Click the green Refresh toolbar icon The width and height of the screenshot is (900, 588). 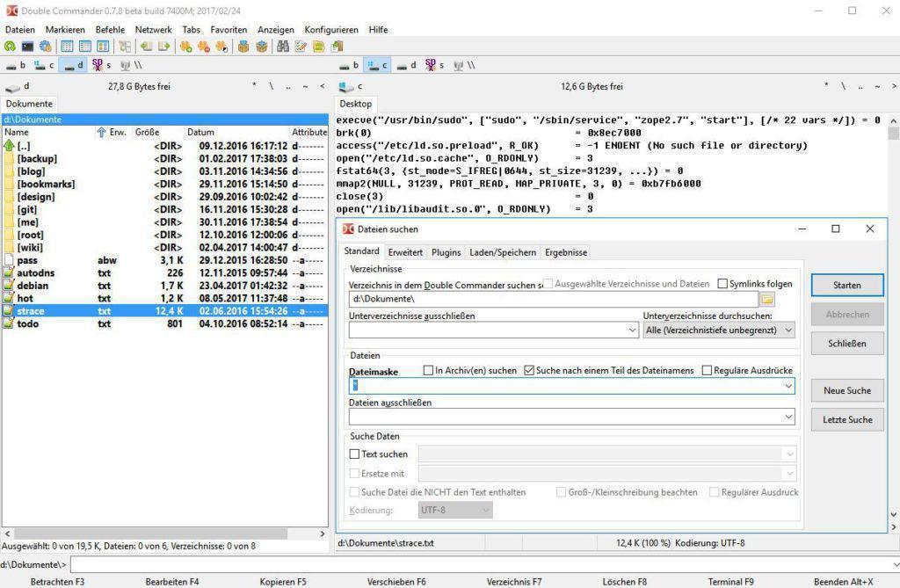tap(10, 47)
